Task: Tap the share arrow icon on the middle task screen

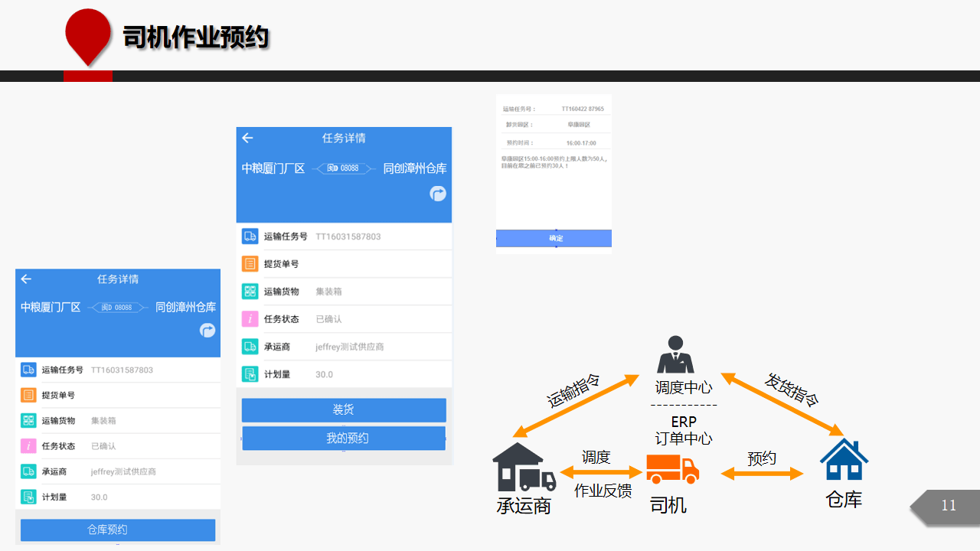Action: pyautogui.click(x=438, y=194)
